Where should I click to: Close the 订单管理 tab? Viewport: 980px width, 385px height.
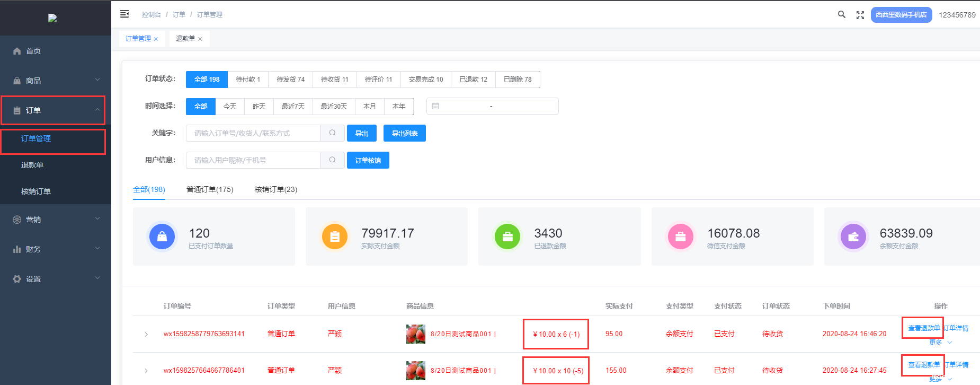pyautogui.click(x=156, y=39)
